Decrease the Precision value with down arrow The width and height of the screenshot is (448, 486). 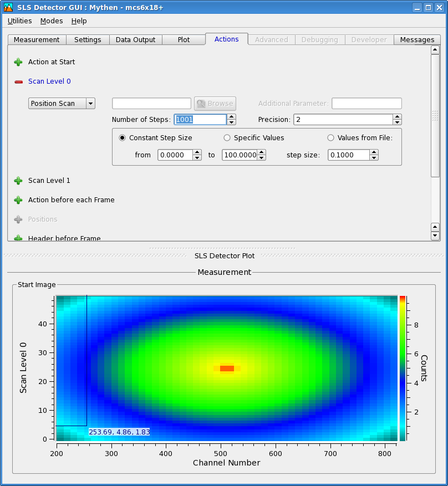click(x=397, y=122)
